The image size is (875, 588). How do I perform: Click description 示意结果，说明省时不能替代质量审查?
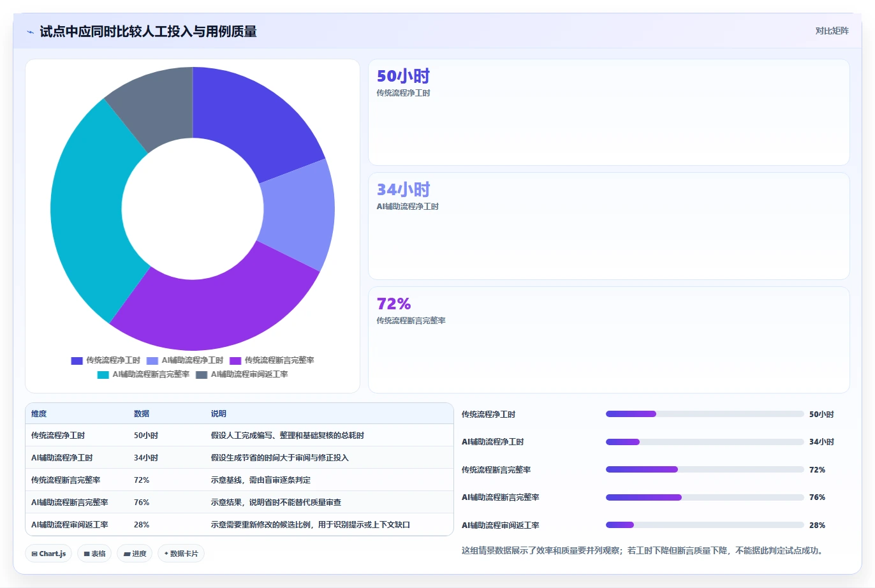click(x=276, y=503)
